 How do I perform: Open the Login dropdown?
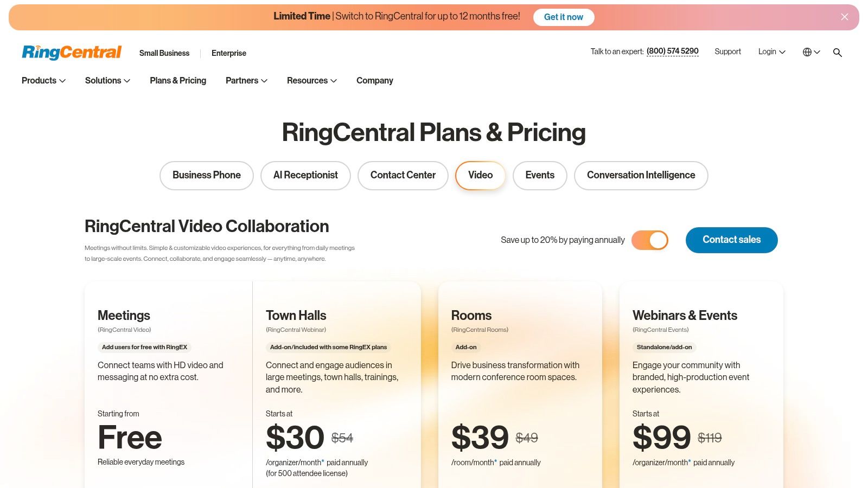coord(770,52)
